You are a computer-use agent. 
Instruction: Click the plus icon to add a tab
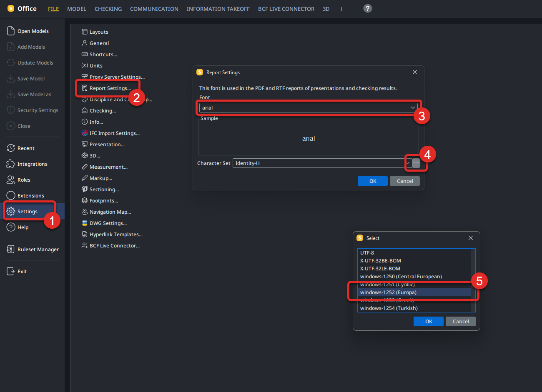341,9
